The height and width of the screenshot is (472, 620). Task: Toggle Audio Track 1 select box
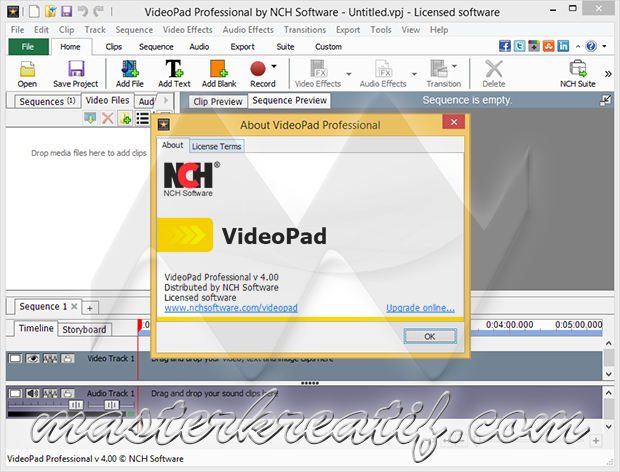[15, 393]
